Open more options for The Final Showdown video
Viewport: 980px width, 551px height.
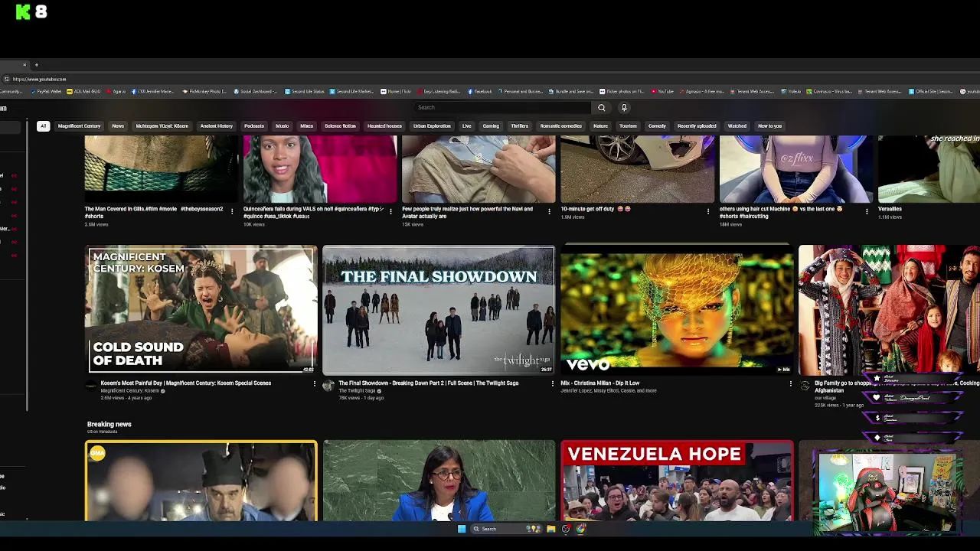coord(552,383)
